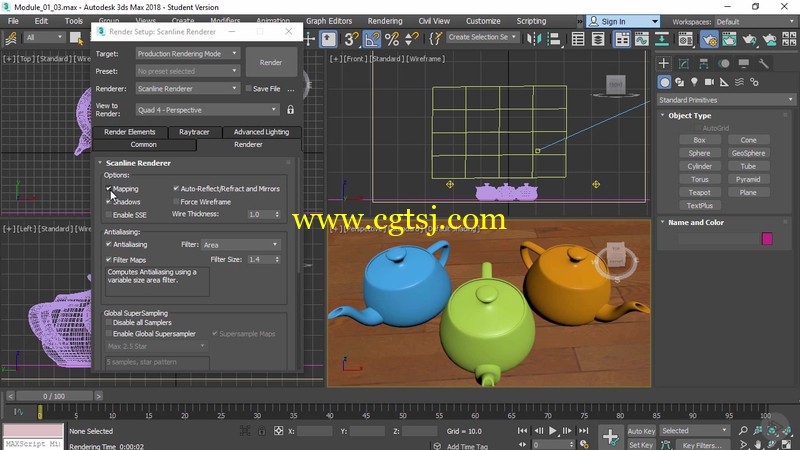Viewport: 800px width, 450px height.
Task: Switch to the Modify command panel
Action: pyautogui.click(x=683, y=63)
